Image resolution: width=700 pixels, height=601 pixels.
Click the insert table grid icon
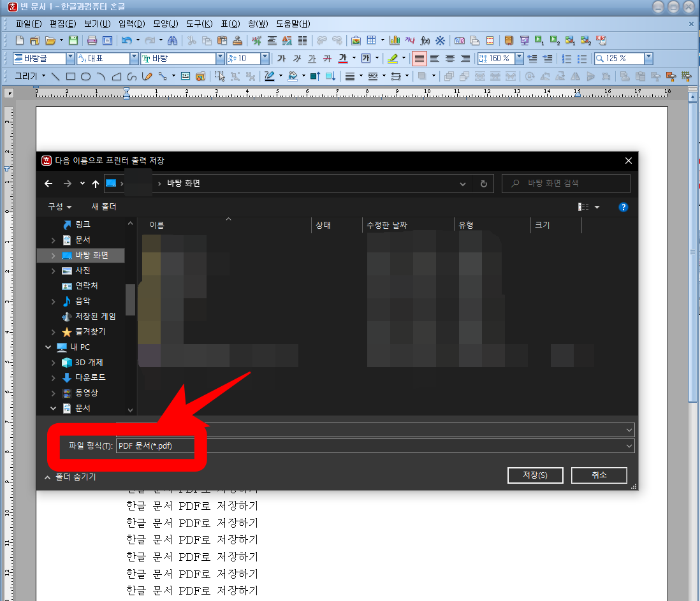372,41
